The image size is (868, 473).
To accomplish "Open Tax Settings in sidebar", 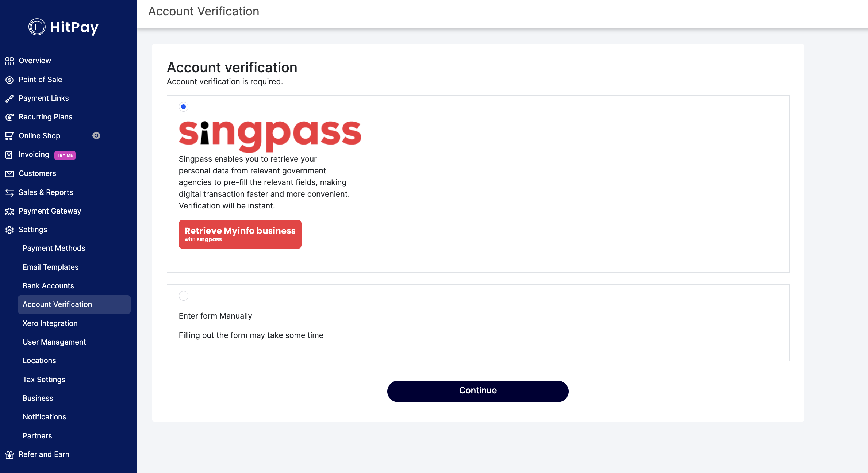I will point(44,380).
